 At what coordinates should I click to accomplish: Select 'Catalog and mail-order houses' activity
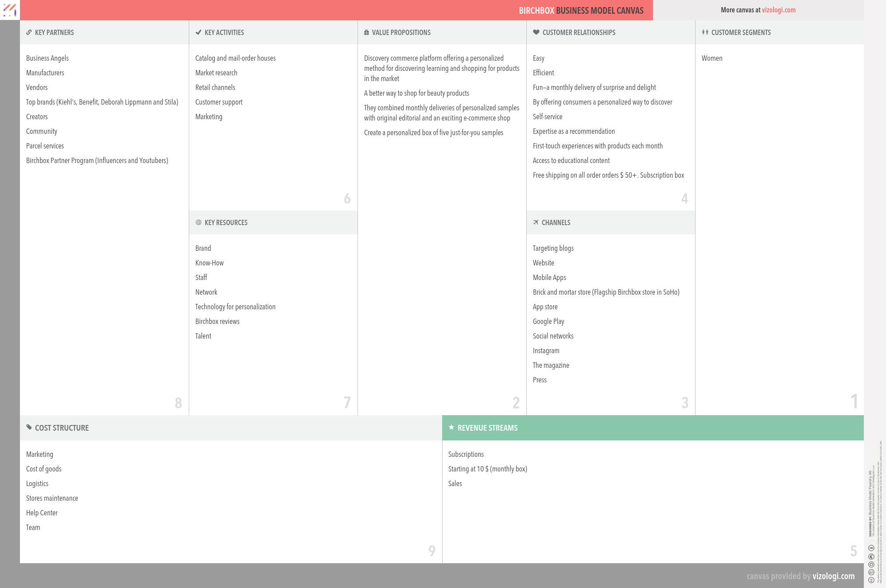235,58
